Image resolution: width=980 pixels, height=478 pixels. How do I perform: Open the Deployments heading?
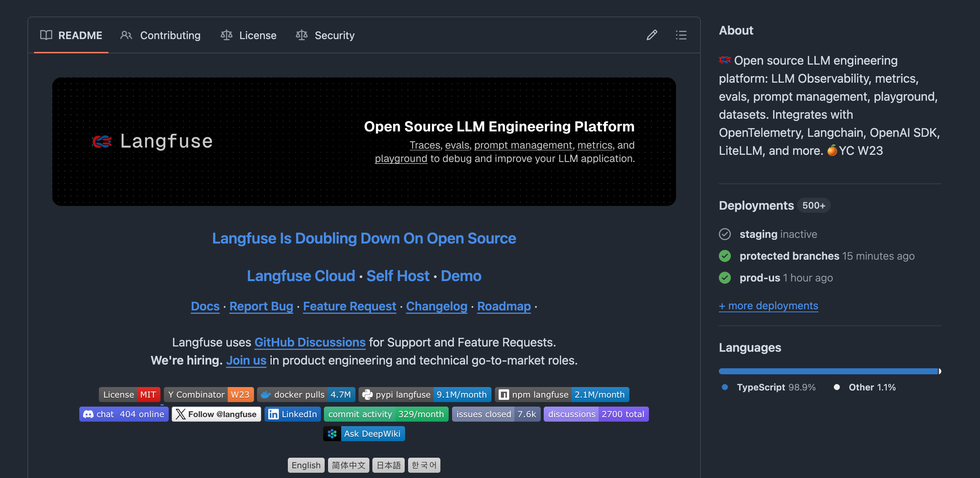tap(756, 205)
